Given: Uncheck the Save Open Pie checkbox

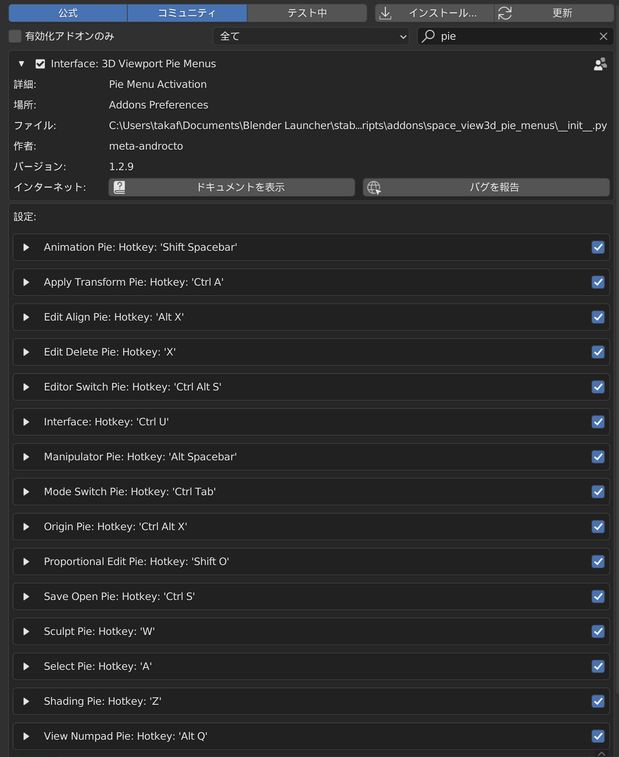Looking at the screenshot, I should [x=598, y=597].
